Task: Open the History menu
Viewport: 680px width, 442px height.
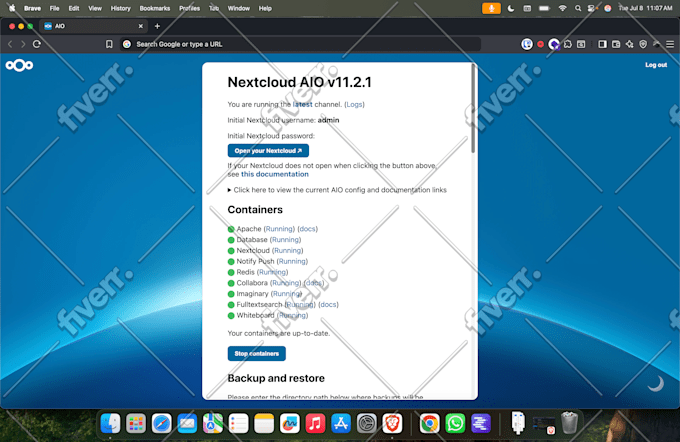Action: [x=121, y=8]
